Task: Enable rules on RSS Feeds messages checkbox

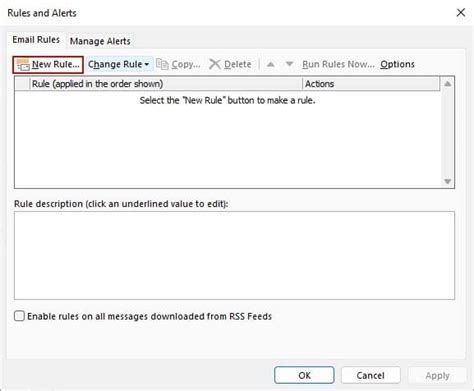Action: click(x=19, y=316)
